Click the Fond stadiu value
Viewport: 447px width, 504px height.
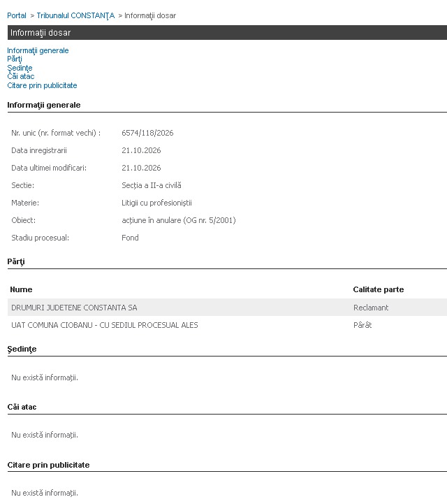(x=130, y=238)
